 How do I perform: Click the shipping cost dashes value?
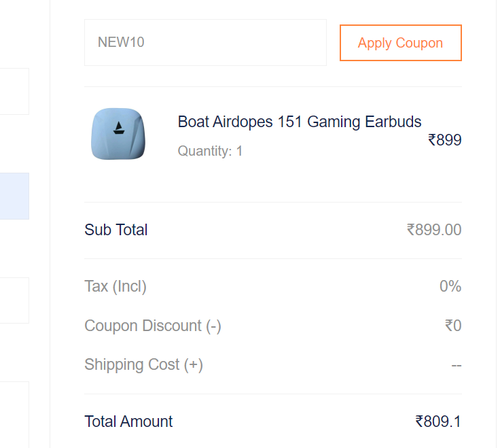pyautogui.click(x=457, y=365)
